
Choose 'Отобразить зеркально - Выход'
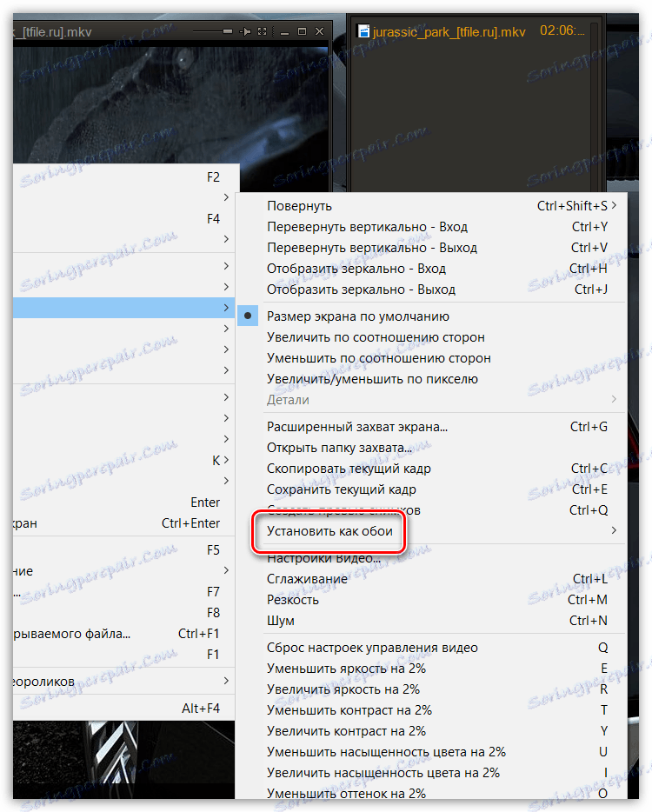click(431, 290)
